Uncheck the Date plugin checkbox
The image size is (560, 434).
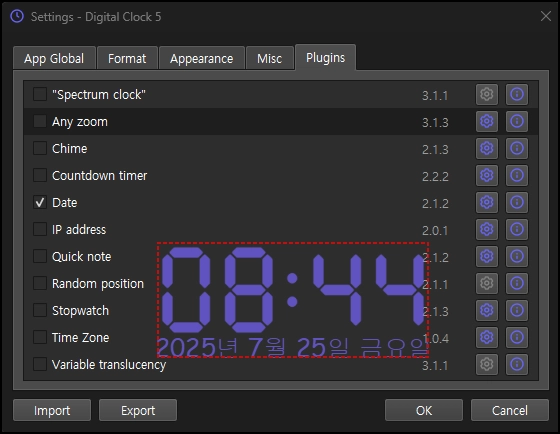point(40,202)
